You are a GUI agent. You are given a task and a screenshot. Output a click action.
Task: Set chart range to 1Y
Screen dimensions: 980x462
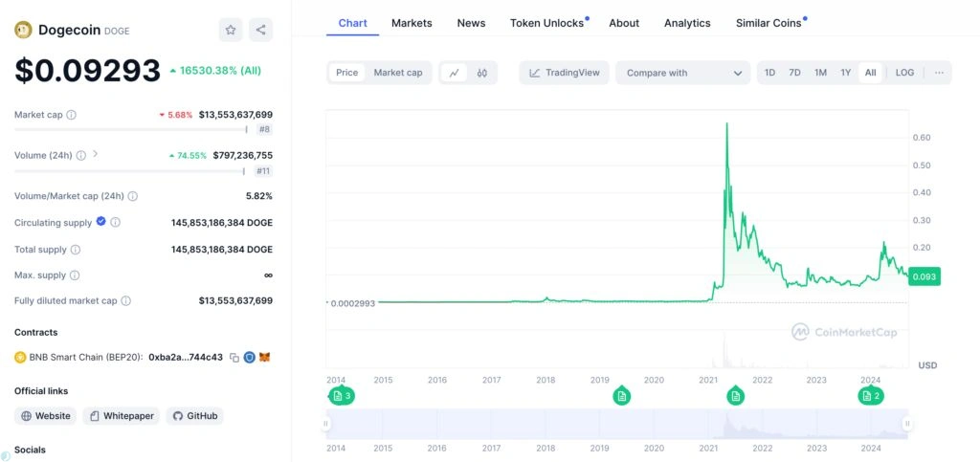(x=846, y=73)
